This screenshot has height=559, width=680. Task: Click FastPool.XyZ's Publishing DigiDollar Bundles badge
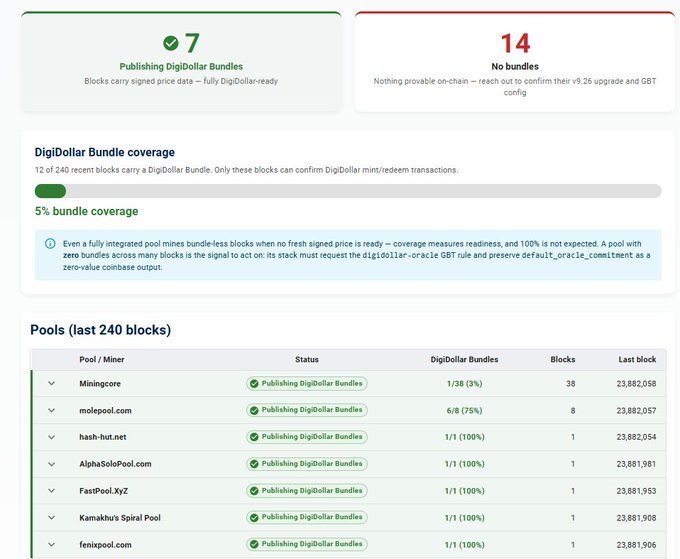point(307,490)
